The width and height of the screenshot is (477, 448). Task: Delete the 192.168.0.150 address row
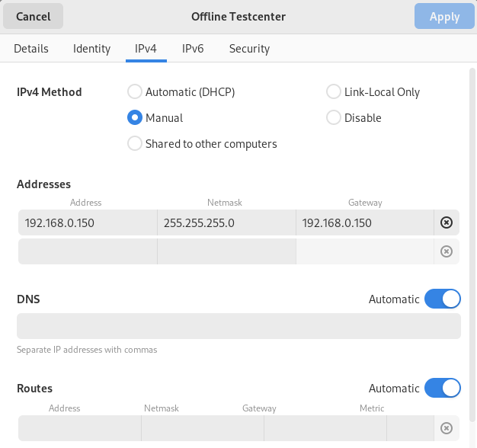447,223
